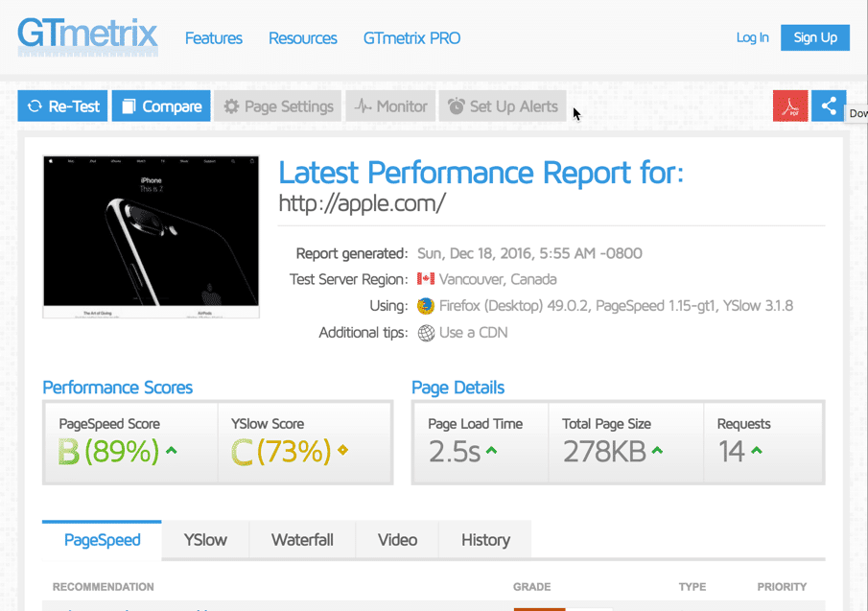Click the Canada flag icon

point(426,279)
